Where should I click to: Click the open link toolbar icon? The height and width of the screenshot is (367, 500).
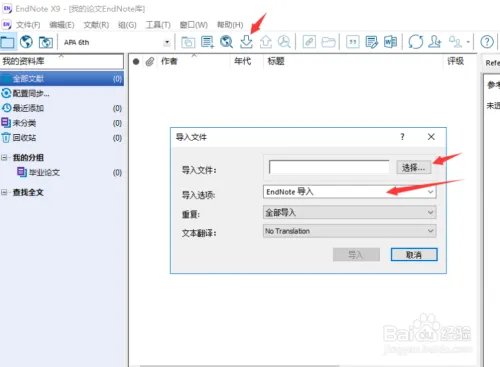pos(309,42)
